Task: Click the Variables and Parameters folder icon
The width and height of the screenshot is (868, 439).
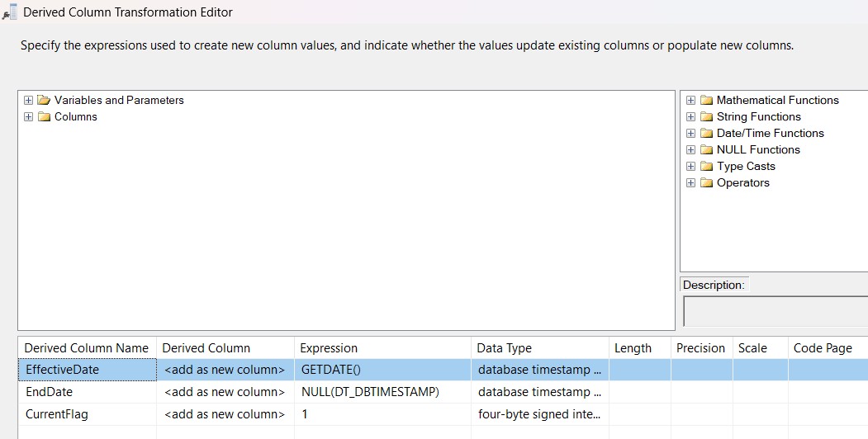Action: point(44,101)
